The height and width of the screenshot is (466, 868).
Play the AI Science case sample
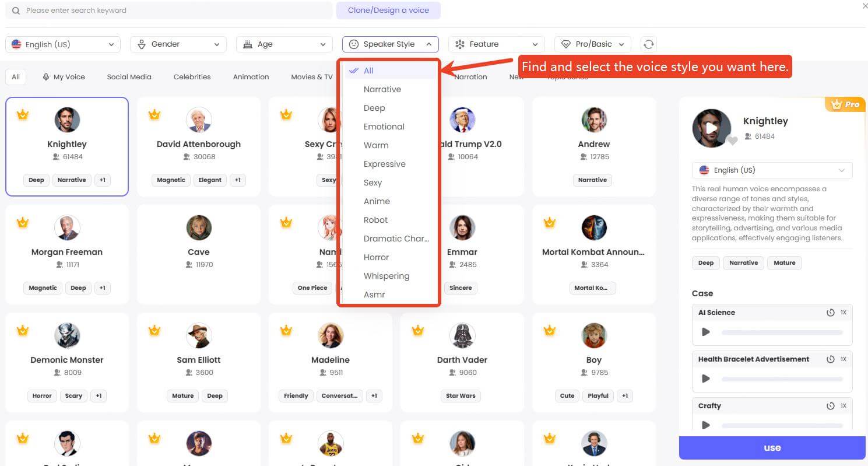point(706,332)
